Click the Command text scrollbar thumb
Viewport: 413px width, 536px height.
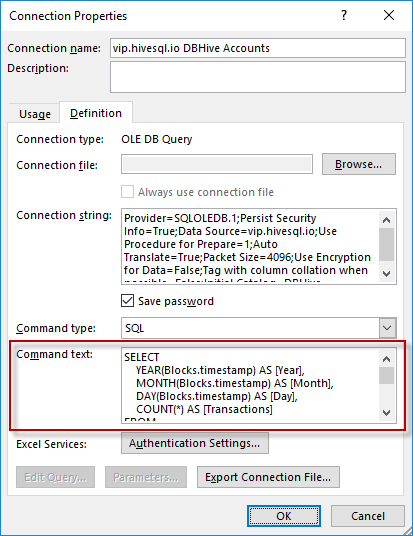[x=387, y=376]
